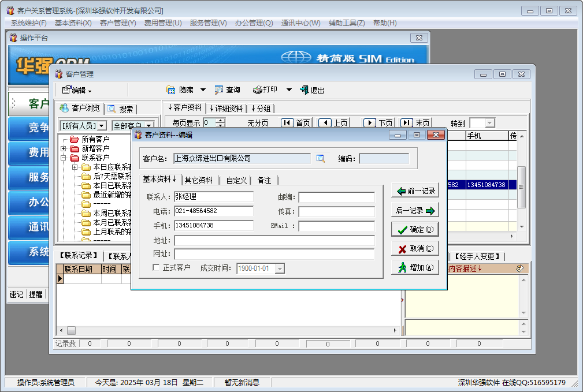Click the customer grid vertical scrollbar thumb

pyautogui.click(x=521, y=187)
